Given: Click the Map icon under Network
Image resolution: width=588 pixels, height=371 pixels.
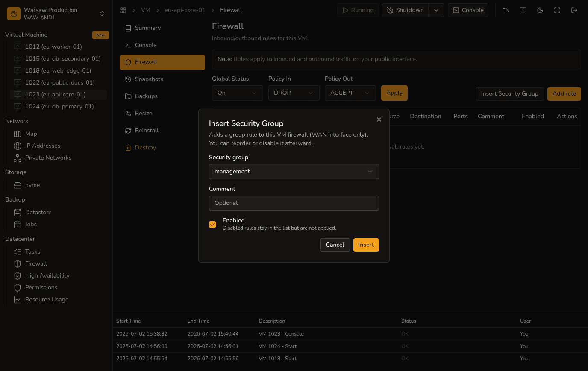Looking at the screenshot, I should point(18,134).
